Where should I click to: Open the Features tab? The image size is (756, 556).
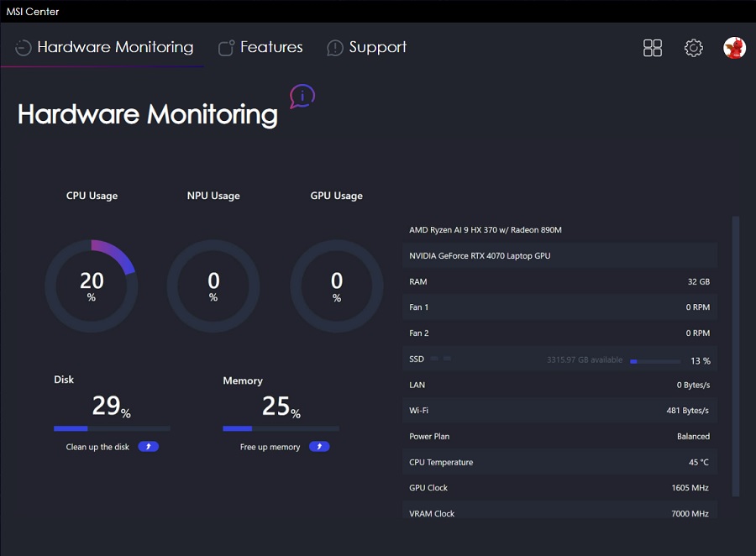270,47
